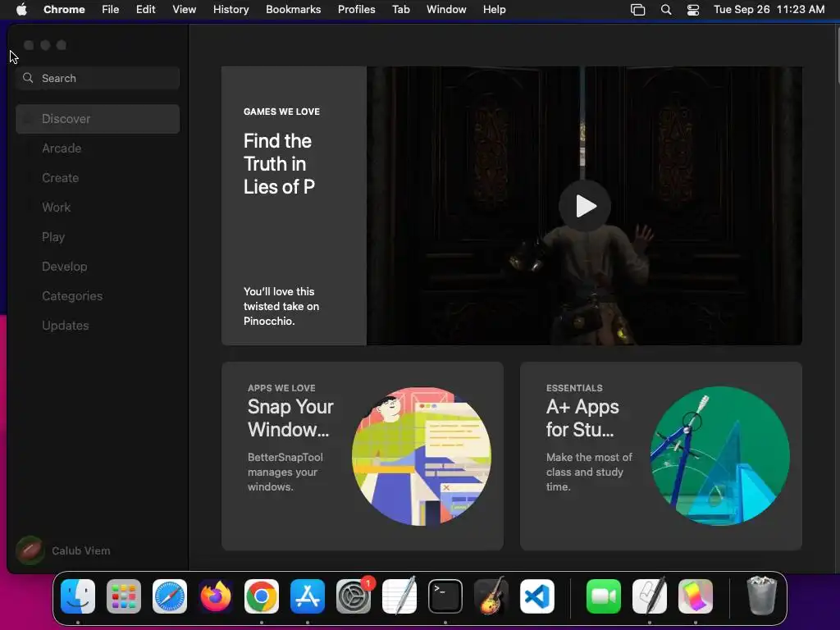Open the Trash in the dock
Viewport: 840px width, 630px height.
(x=761, y=596)
